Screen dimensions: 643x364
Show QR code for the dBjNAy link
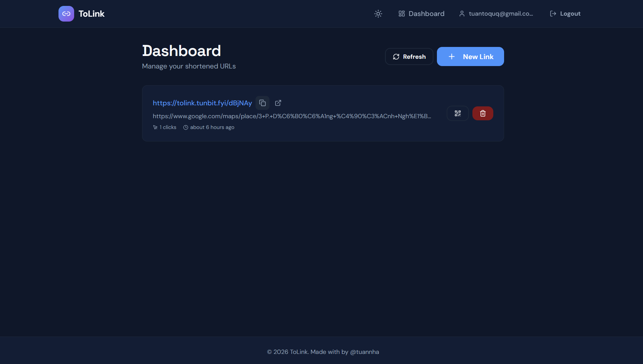[x=458, y=113]
